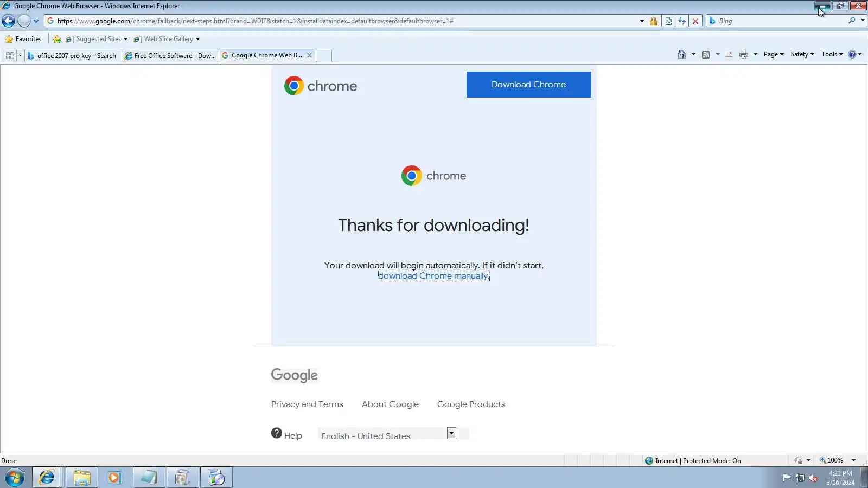Click the Show Desktop strip
This screenshot has height=488, width=868.
tap(864, 478)
